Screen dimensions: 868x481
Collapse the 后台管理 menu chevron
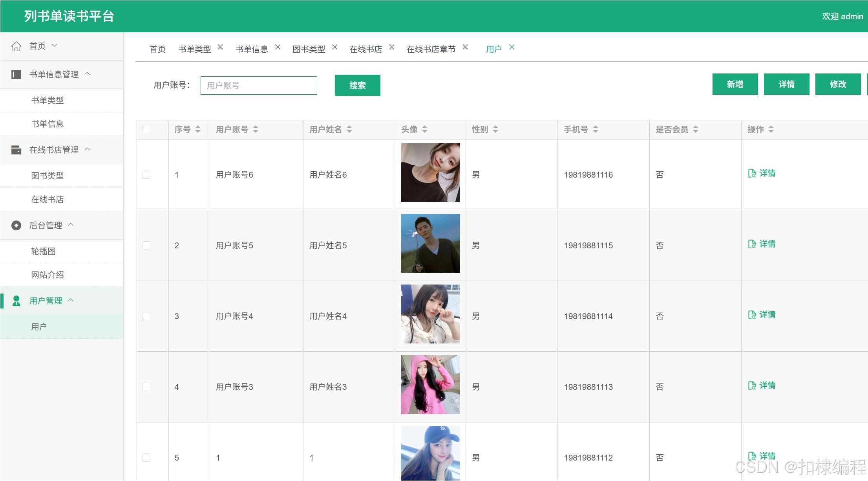(x=71, y=224)
